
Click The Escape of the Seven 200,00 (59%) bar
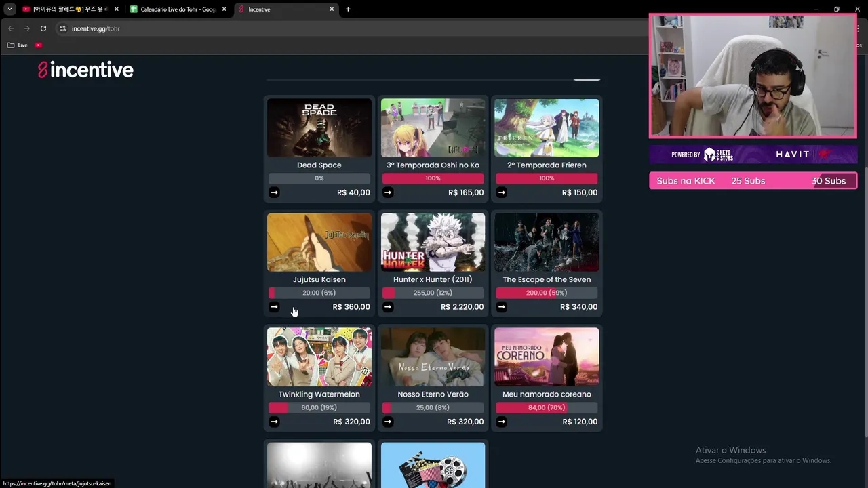tap(547, 293)
